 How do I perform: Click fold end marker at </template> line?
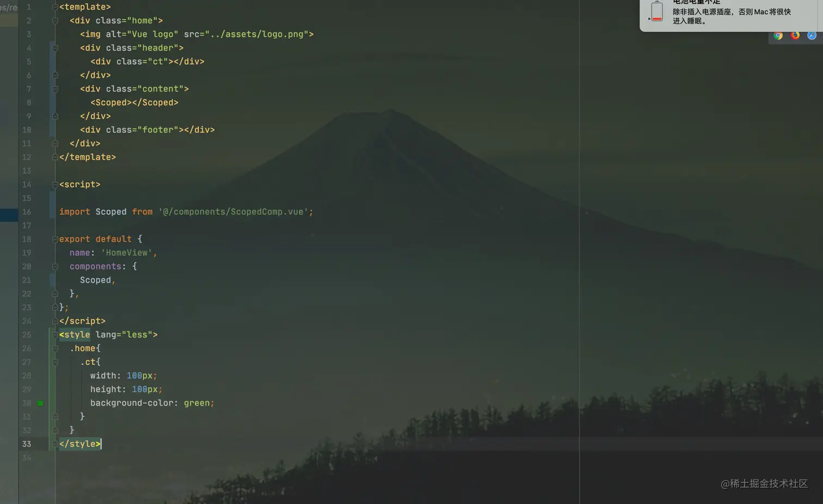tap(55, 157)
